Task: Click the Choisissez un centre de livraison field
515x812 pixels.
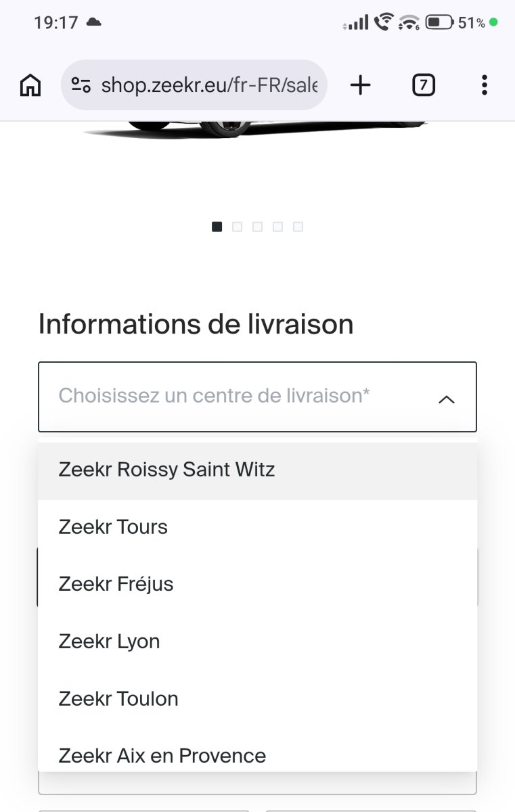Action: (x=257, y=397)
